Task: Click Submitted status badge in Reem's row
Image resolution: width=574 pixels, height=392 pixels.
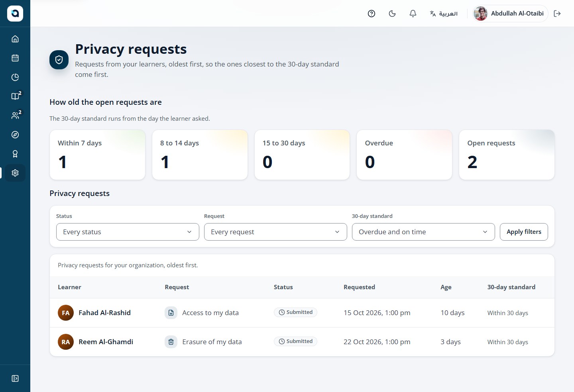Action: tap(295, 341)
